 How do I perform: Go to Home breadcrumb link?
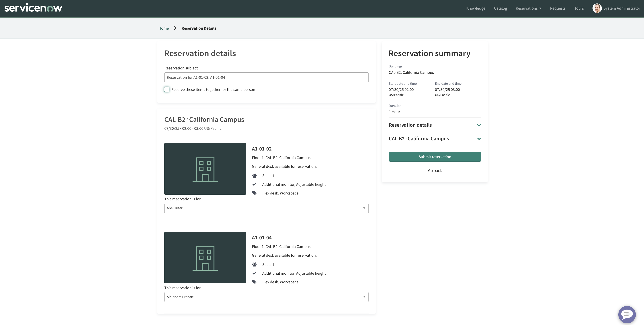[x=163, y=28]
